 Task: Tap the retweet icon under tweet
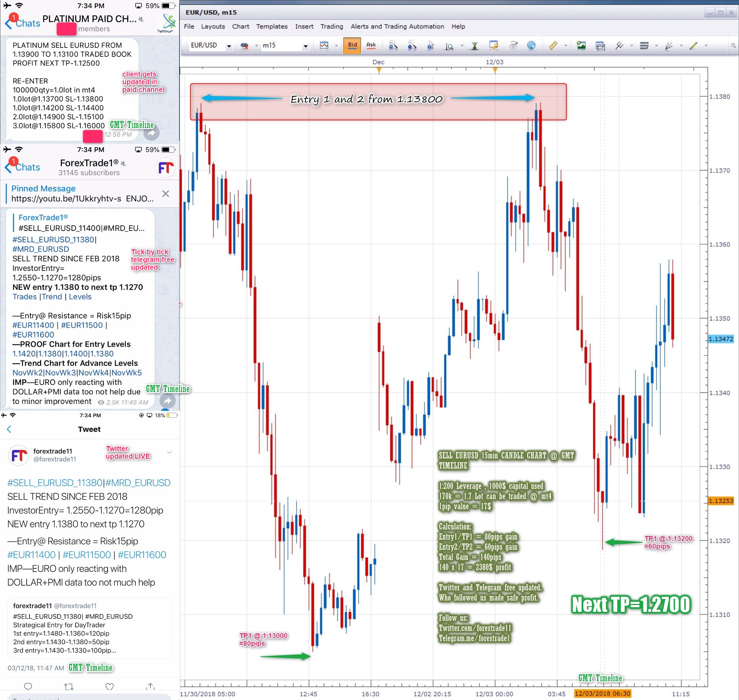[69, 686]
